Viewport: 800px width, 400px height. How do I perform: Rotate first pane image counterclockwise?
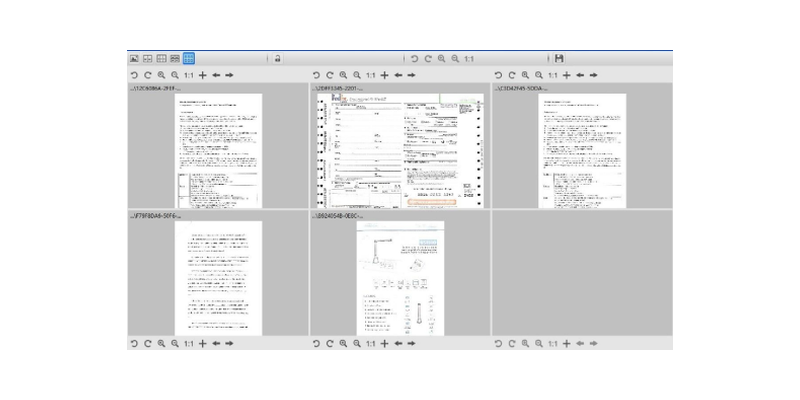pyautogui.click(x=134, y=75)
